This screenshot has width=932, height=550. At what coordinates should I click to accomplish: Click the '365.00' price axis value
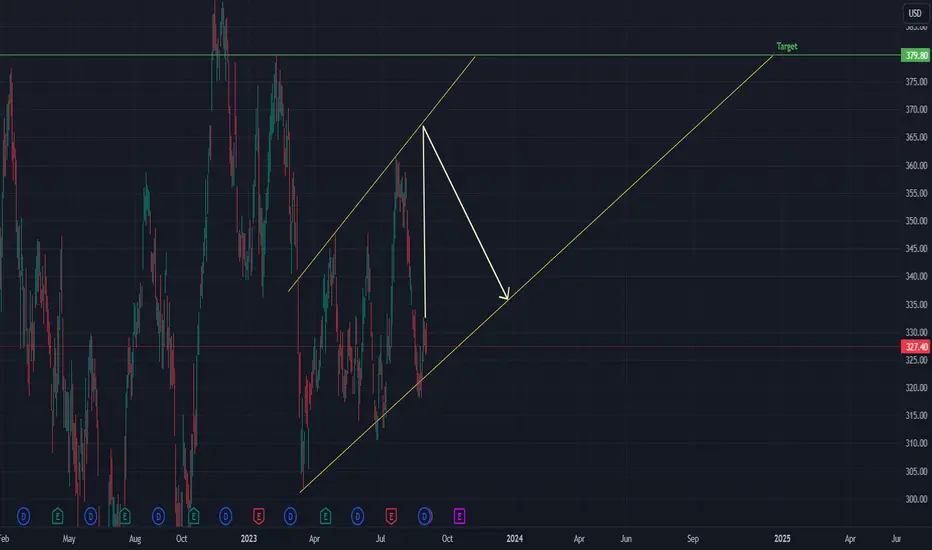[916, 137]
